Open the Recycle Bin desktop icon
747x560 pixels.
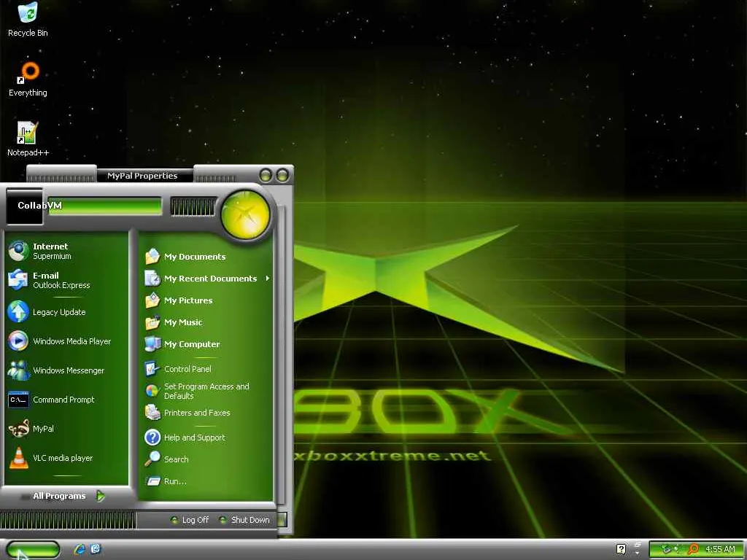click(28, 20)
